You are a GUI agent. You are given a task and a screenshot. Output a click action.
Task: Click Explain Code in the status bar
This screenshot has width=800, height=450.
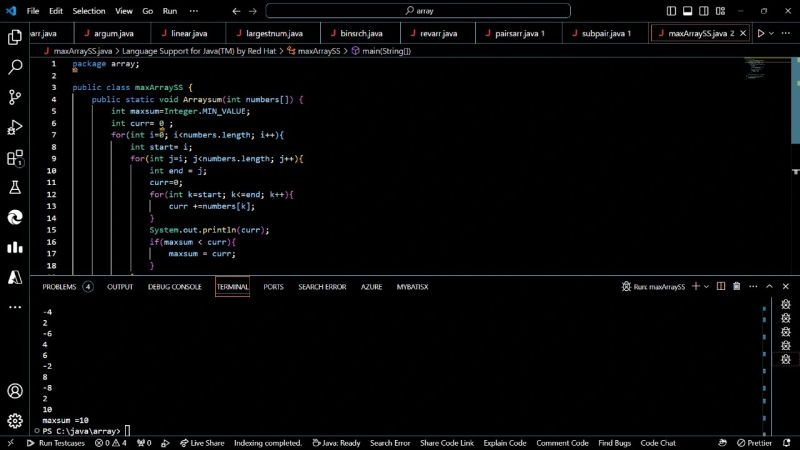coord(505,443)
